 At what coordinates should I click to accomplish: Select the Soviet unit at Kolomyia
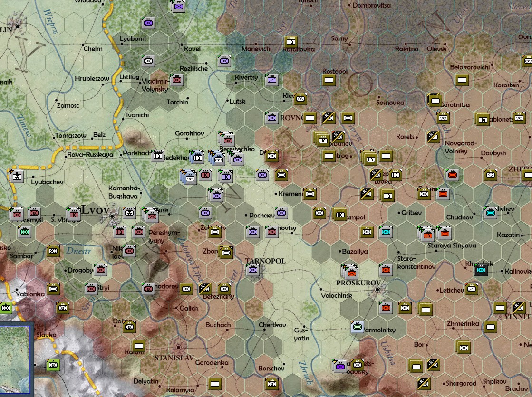click(215, 384)
